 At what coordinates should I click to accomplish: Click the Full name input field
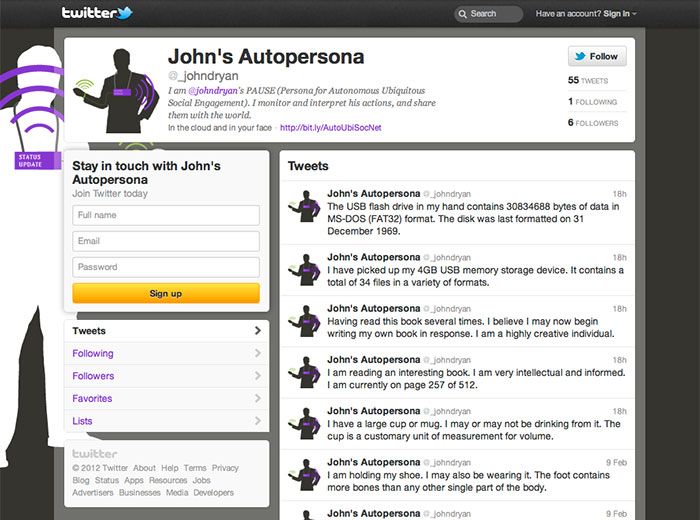[x=166, y=215]
